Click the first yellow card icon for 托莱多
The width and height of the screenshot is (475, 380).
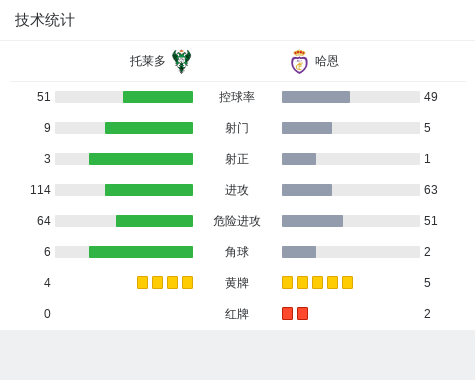(x=142, y=283)
